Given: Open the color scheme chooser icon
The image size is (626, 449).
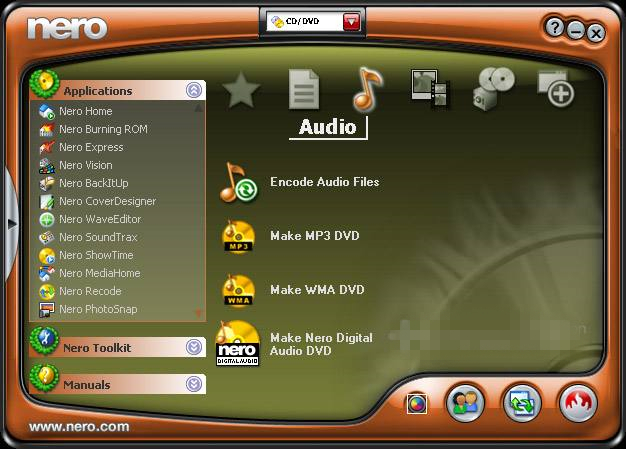Looking at the screenshot, I should click(x=416, y=404).
